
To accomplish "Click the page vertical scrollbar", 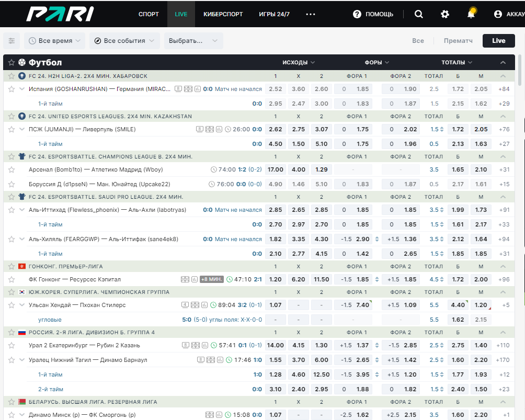I will [520, 70].
